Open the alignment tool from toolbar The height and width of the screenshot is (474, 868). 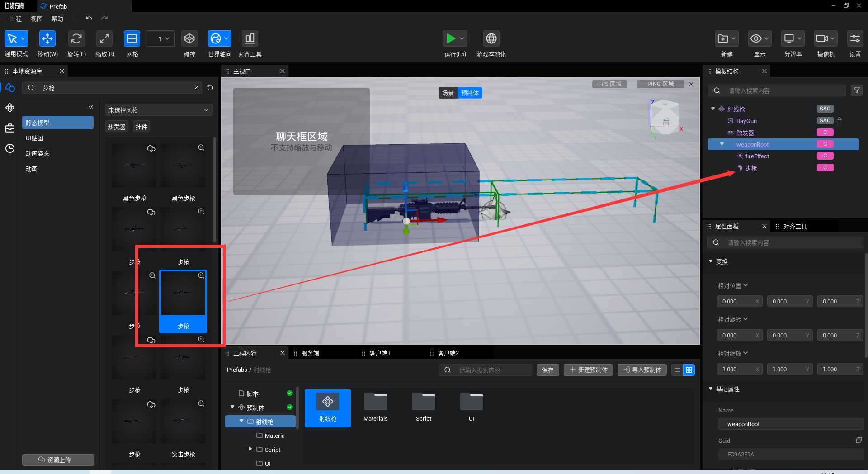250,39
